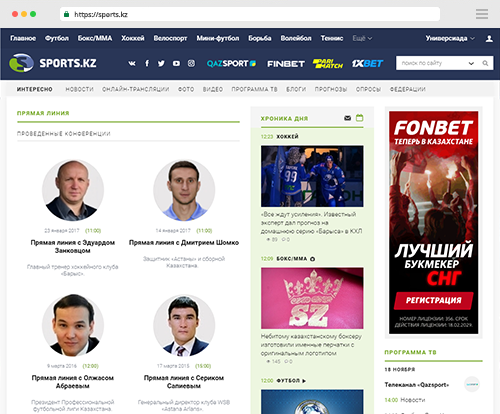Open the boxer's named gloves headline

311,345
